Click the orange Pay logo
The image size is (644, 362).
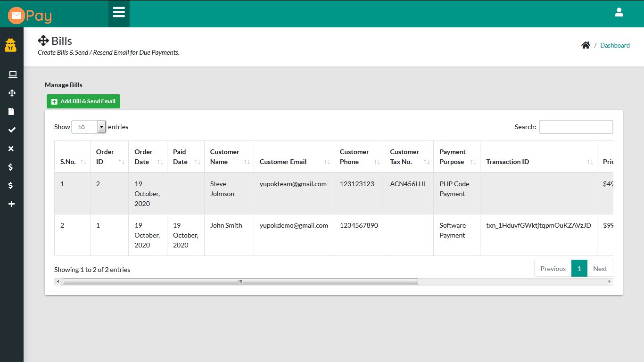(29, 15)
